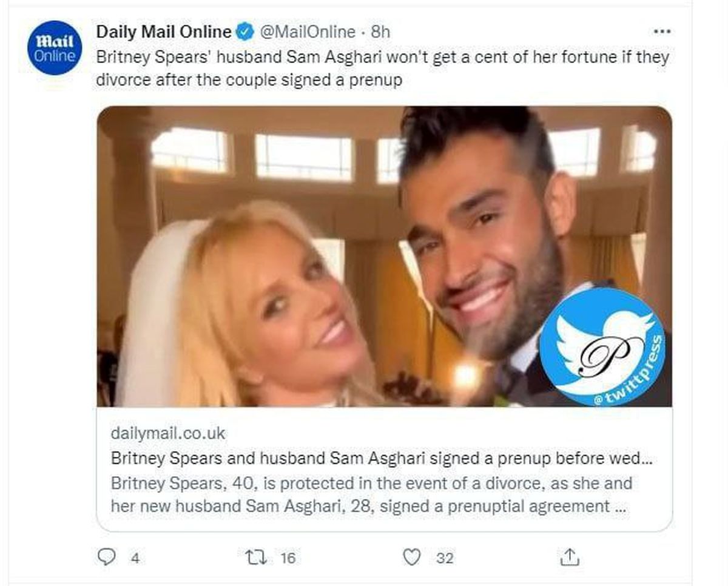The height and width of the screenshot is (586, 728).
Task: Click the card description about Britney Spears, 40
Action: click(371, 494)
